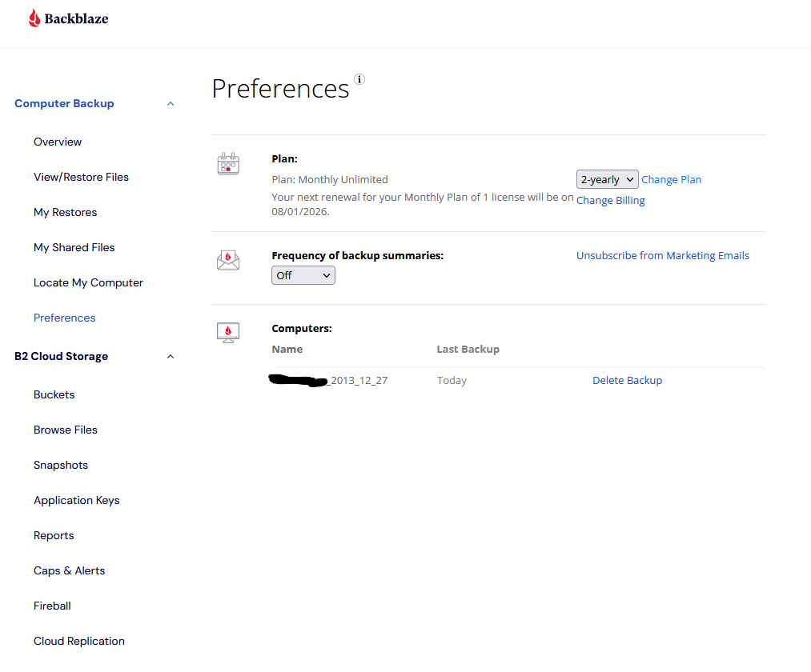Open Application Keys page
This screenshot has width=811, height=672.
click(77, 500)
